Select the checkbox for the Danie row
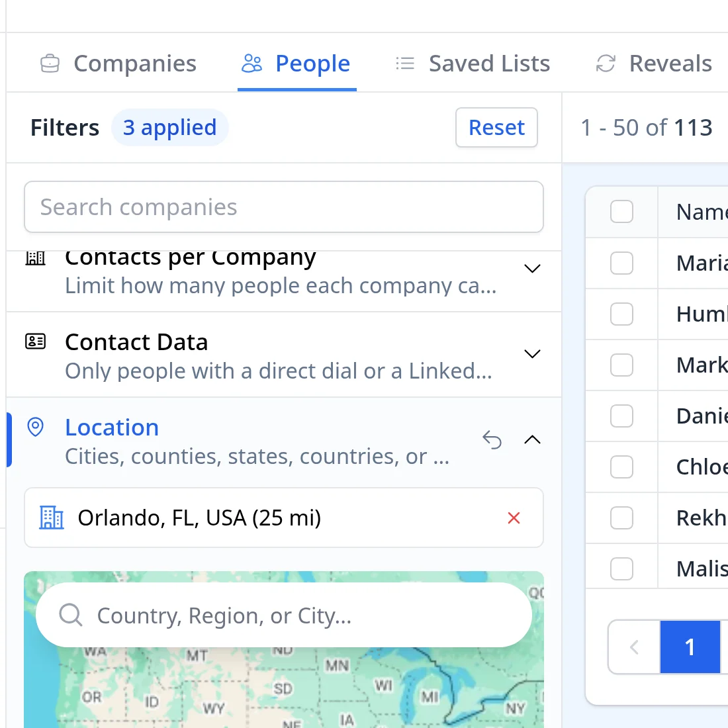The width and height of the screenshot is (728, 728). tap(621, 416)
